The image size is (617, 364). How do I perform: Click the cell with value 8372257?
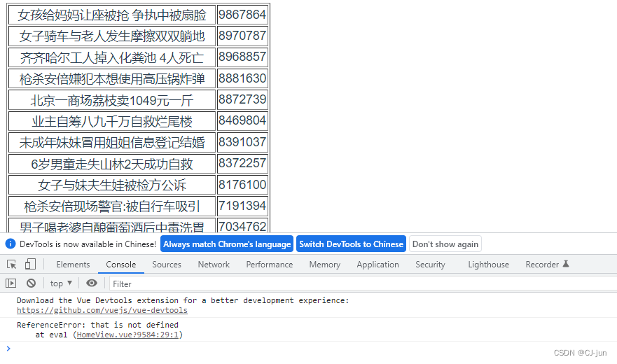click(x=242, y=163)
